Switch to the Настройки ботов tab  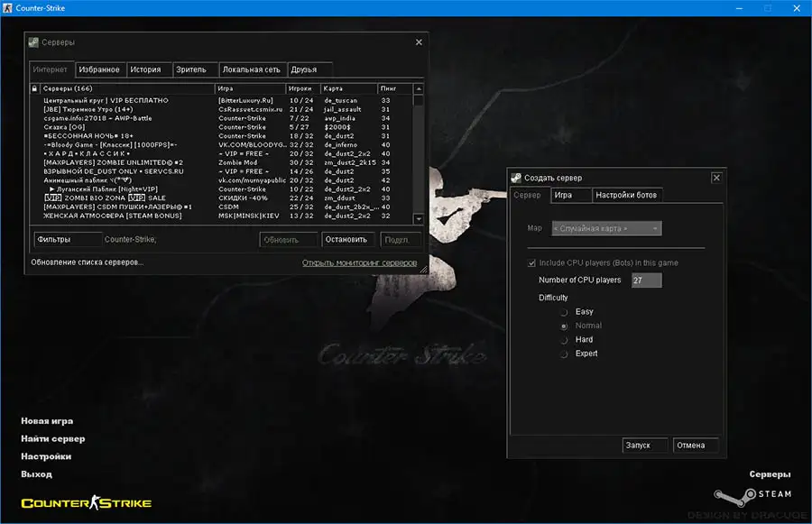tap(627, 195)
